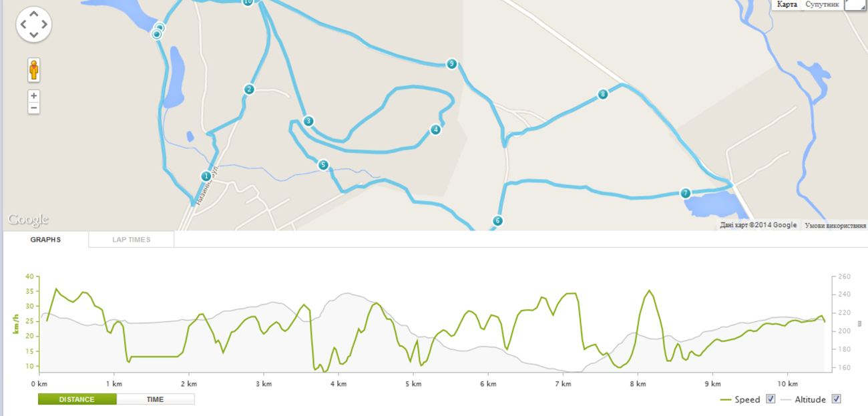Toggle the Speed graph checkbox
Viewport: 868px width, 416px height.
[771, 399]
